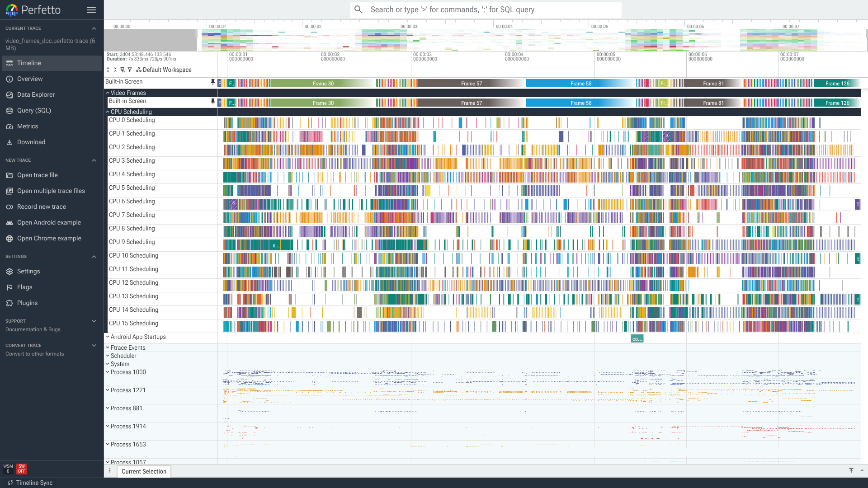Click the Record new trace icon

click(x=9, y=207)
